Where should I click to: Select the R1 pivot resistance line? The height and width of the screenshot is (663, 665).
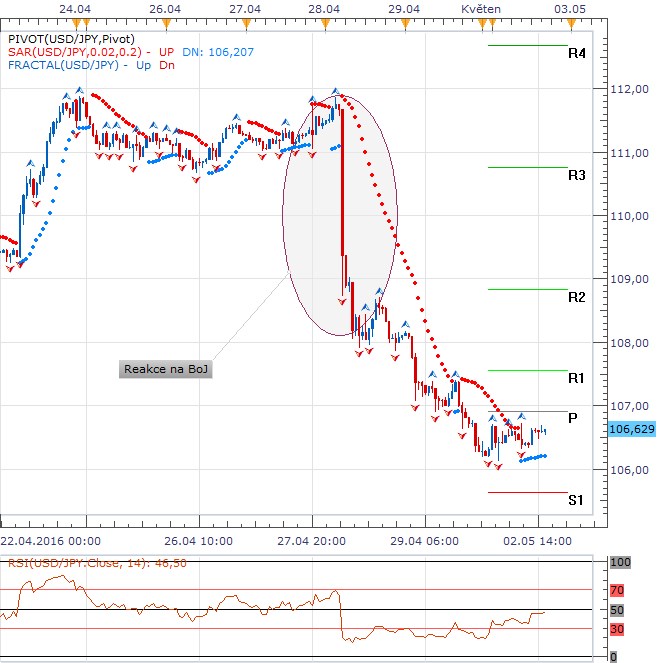click(x=527, y=370)
